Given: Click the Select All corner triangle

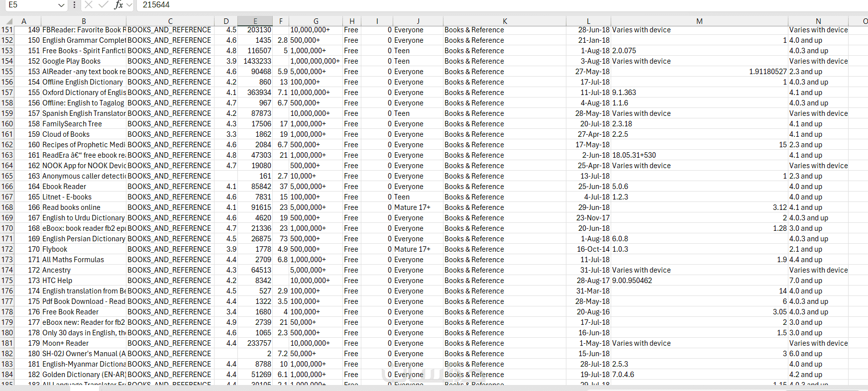Looking at the screenshot, I should tap(9, 21).
